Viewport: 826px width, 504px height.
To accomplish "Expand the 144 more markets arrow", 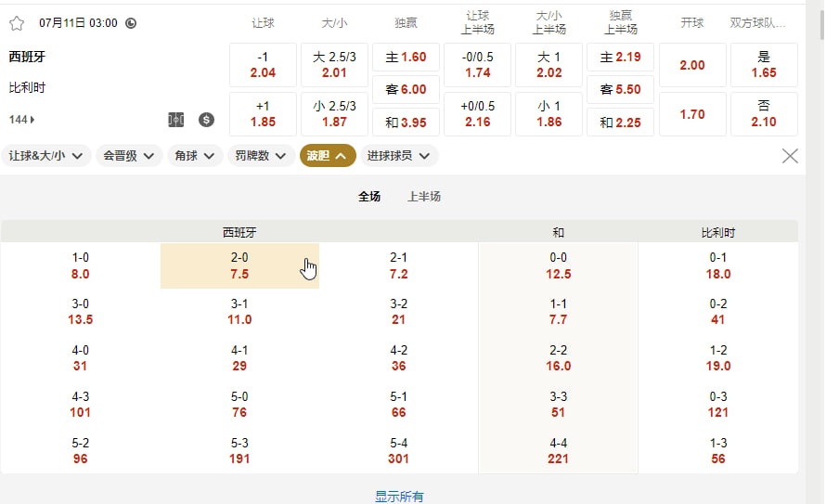I will [21, 120].
